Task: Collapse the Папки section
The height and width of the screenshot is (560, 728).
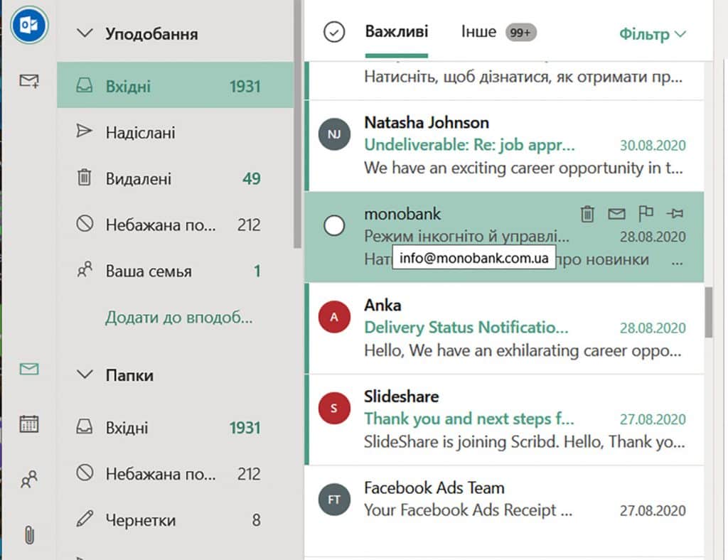Action: [x=85, y=375]
